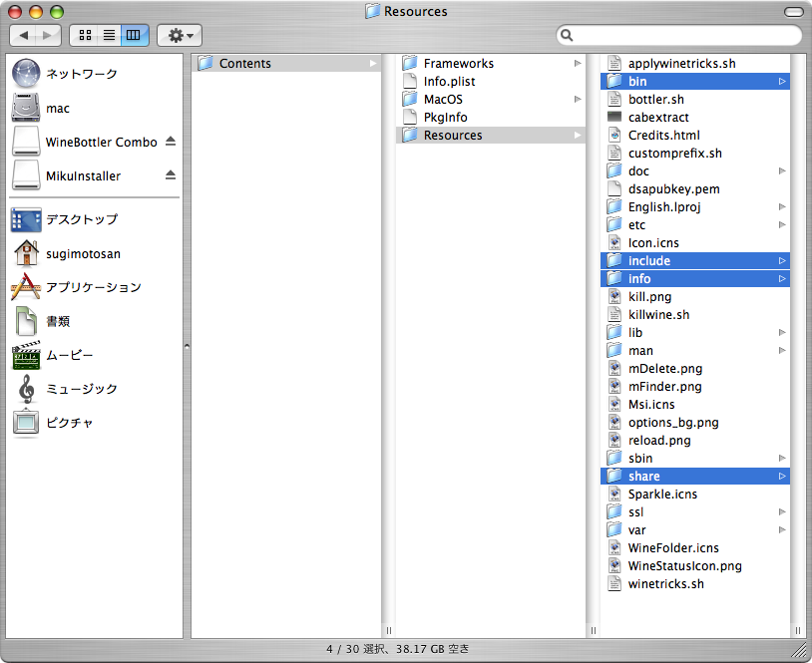812x663 pixels.
Task: Select the ssl folder
Action: (x=695, y=511)
